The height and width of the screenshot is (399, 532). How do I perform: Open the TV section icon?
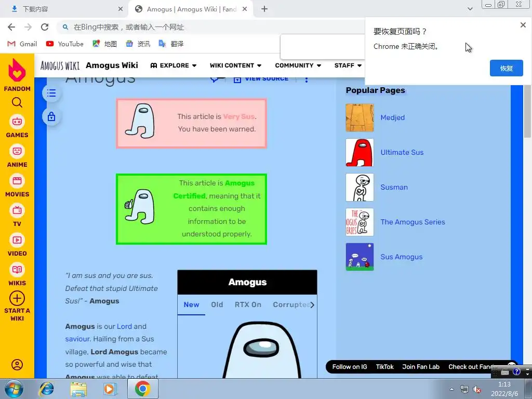(17, 210)
